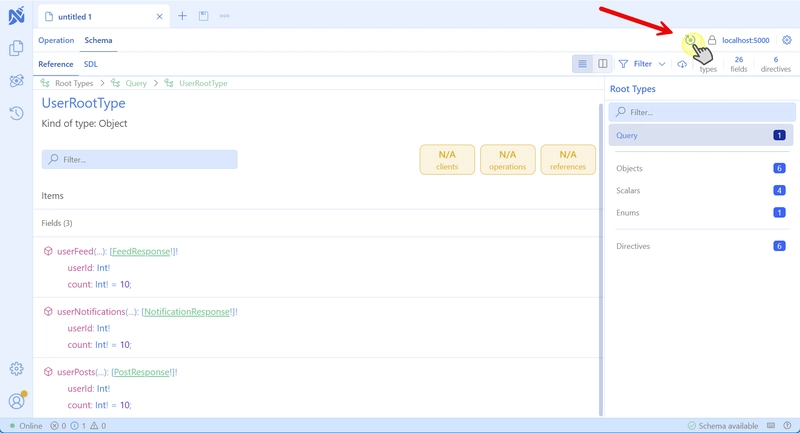Save the current document
This screenshot has height=433, width=800.
pos(204,16)
